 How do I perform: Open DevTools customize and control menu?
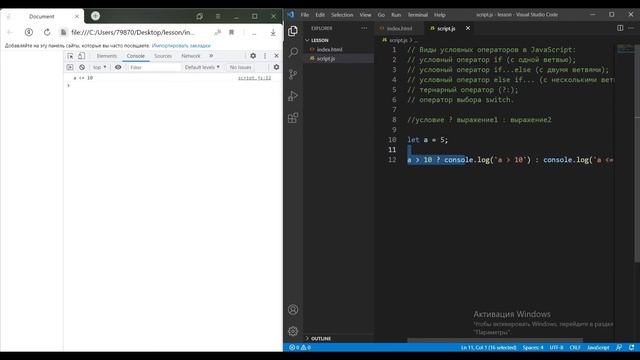[265, 56]
